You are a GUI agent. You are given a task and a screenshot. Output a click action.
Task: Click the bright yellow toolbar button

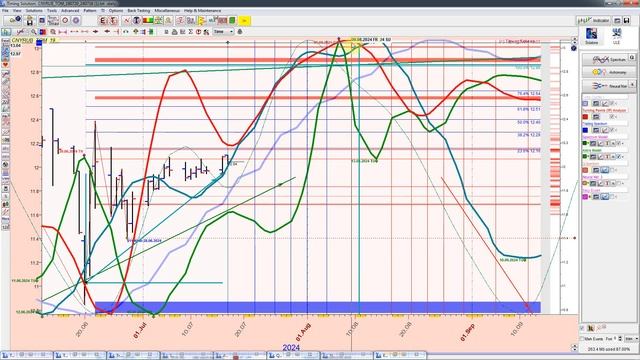[244, 20]
